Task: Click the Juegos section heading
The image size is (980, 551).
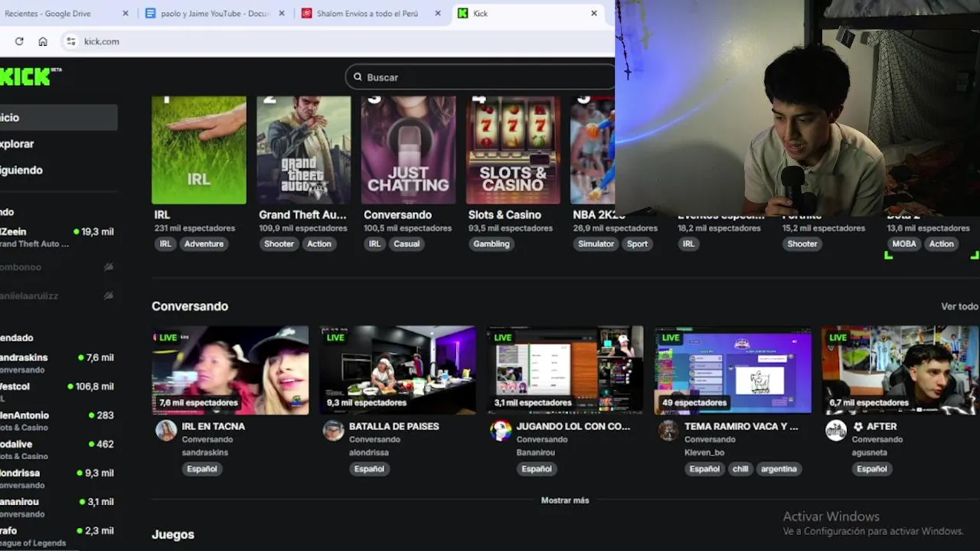Action: [173, 534]
